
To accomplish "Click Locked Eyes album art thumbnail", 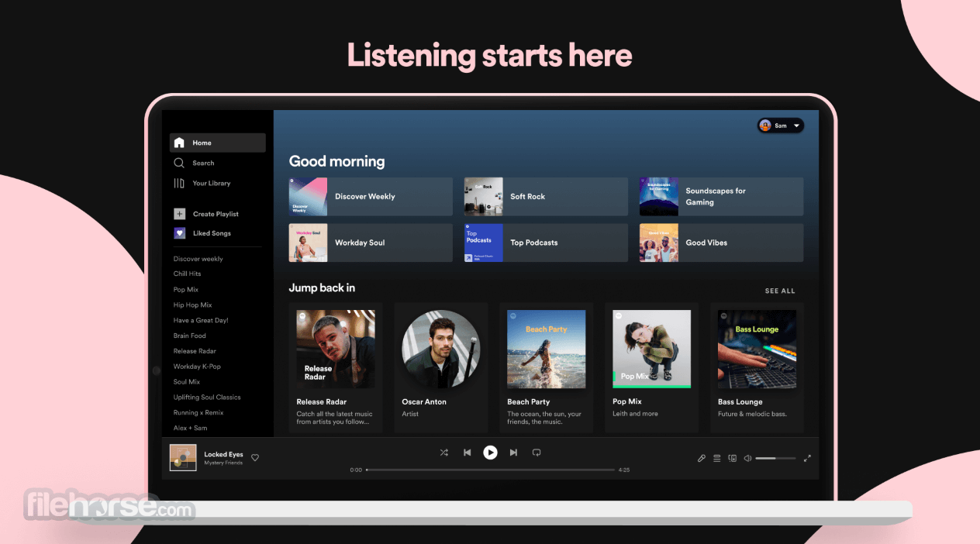I will pos(183,458).
